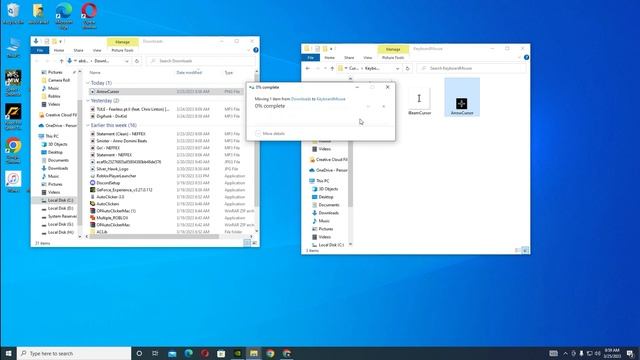Open 3D Objects in Downloads window sidebar
This screenshot has width=640, height=360.
[58, 144]
